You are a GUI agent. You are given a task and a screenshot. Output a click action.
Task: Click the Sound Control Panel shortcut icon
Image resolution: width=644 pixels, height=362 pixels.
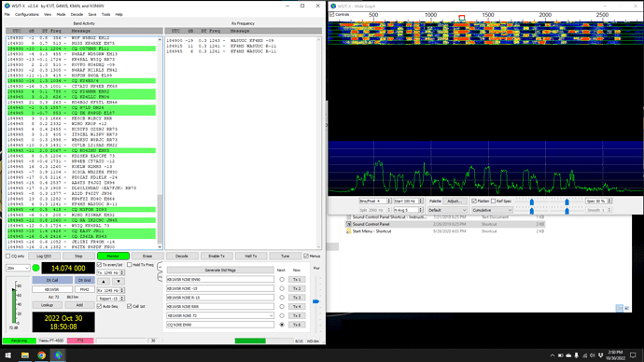[x=349, y=224]
